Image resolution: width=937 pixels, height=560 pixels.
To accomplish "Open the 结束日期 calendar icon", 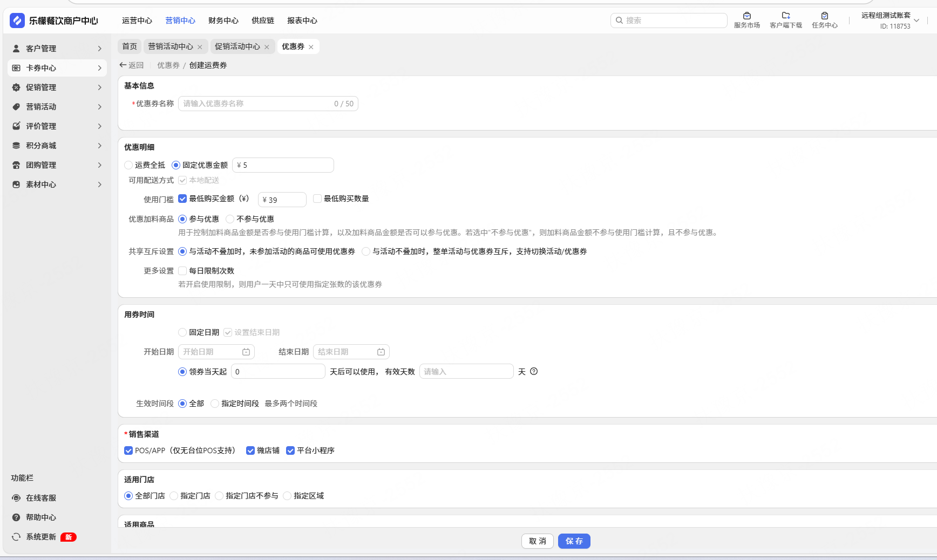I will pyautogui.click(x=381, y=352).
